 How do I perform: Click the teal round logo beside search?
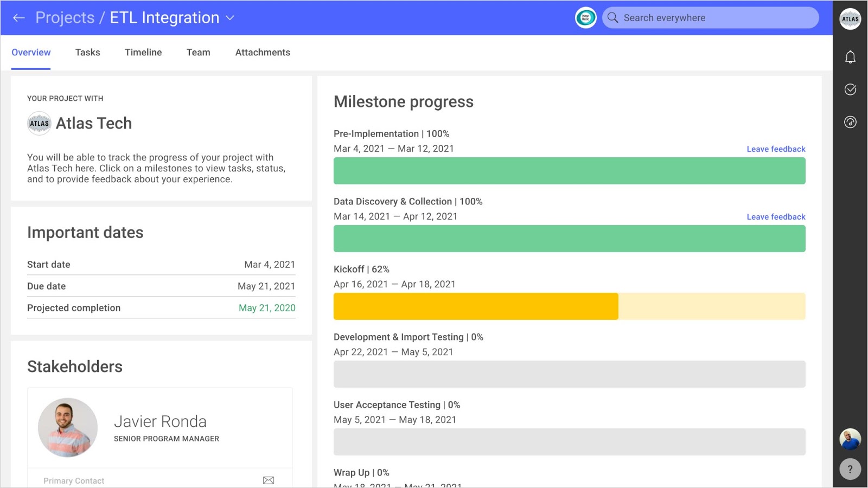[585, 18]
